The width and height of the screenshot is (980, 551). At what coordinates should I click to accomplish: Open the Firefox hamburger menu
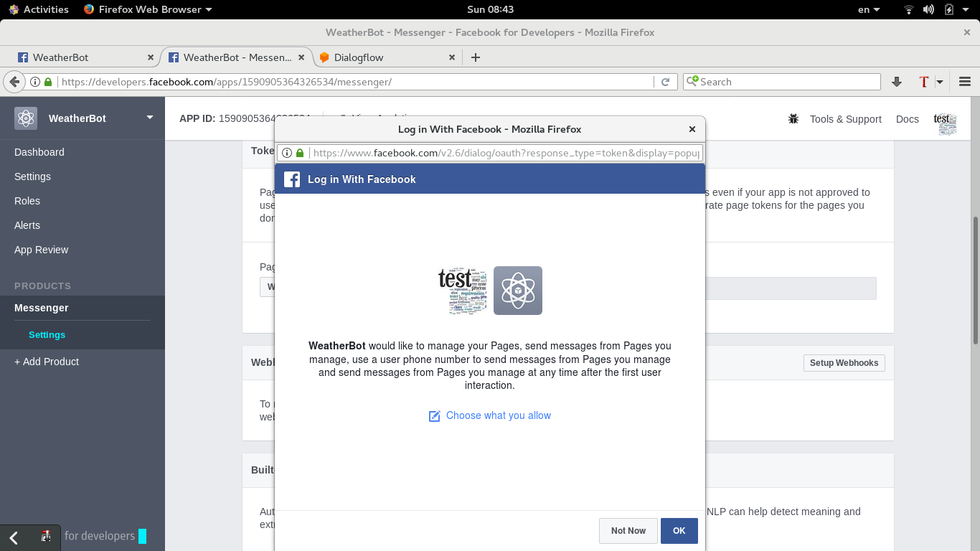965,82
